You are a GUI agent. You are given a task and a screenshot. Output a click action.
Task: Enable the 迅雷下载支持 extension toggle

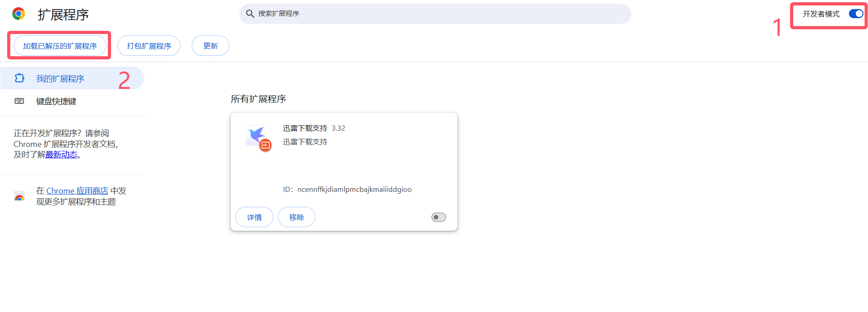(438, 217)
